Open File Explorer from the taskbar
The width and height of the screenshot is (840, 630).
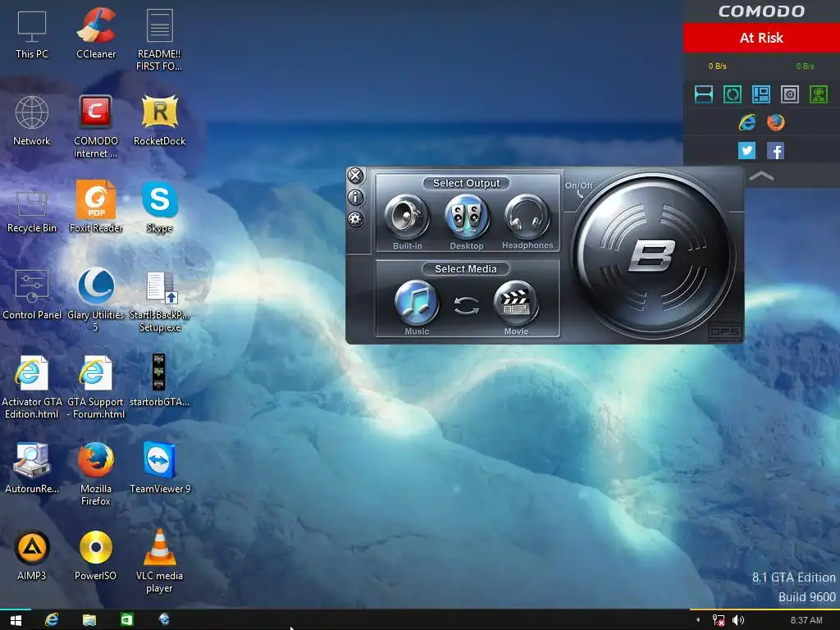89,620
